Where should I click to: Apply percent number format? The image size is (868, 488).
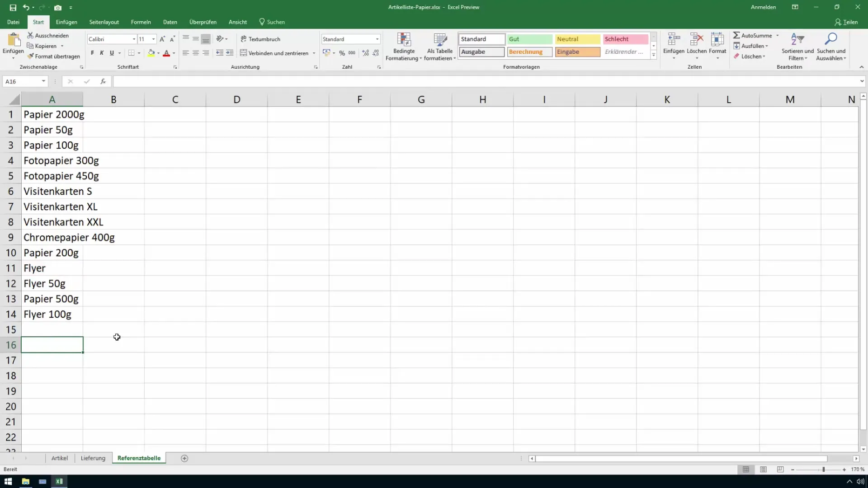tap(342, 53)
